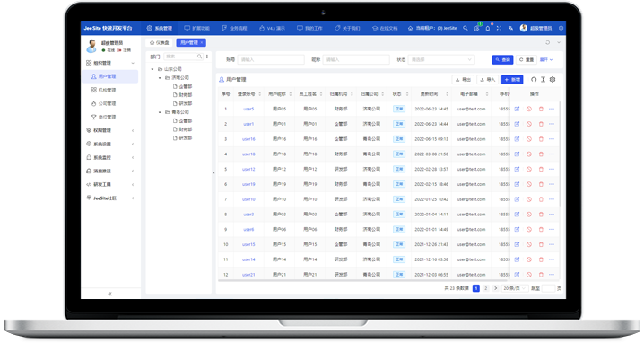The height and width of the screenshot is (343, 644).
Task: Open more actions dots for user18 row
Action: click(552, 154)
